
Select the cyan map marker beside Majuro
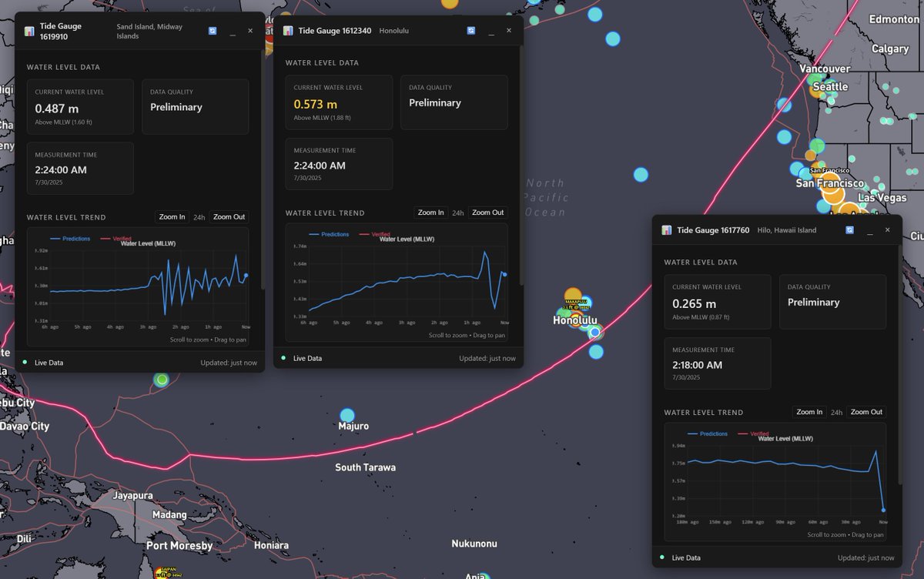point(347,415)
